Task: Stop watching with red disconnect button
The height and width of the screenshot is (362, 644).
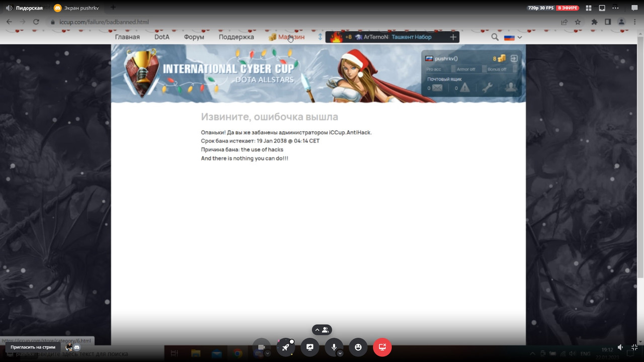Action: coord(382,347)
